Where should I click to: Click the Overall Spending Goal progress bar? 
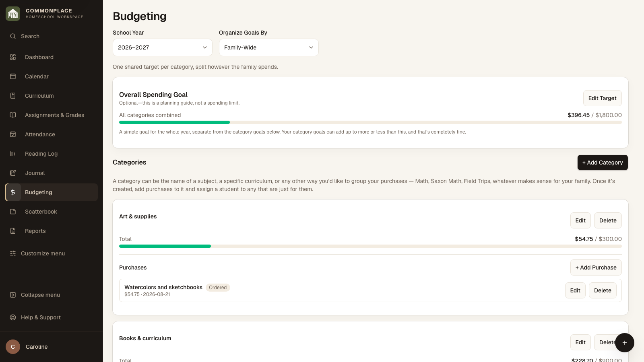370,122
